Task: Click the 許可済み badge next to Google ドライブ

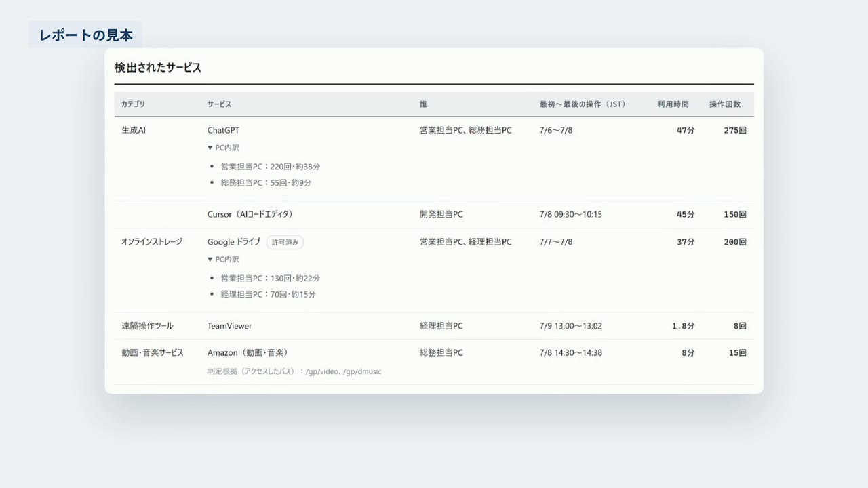Action: click(x=285, y=242)
